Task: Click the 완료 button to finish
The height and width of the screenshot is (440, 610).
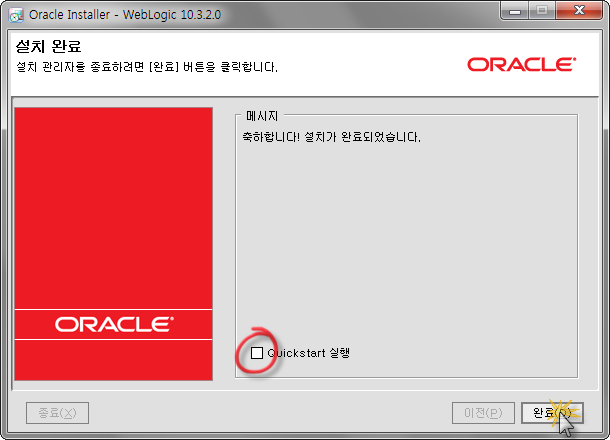Action: point(552,413)
